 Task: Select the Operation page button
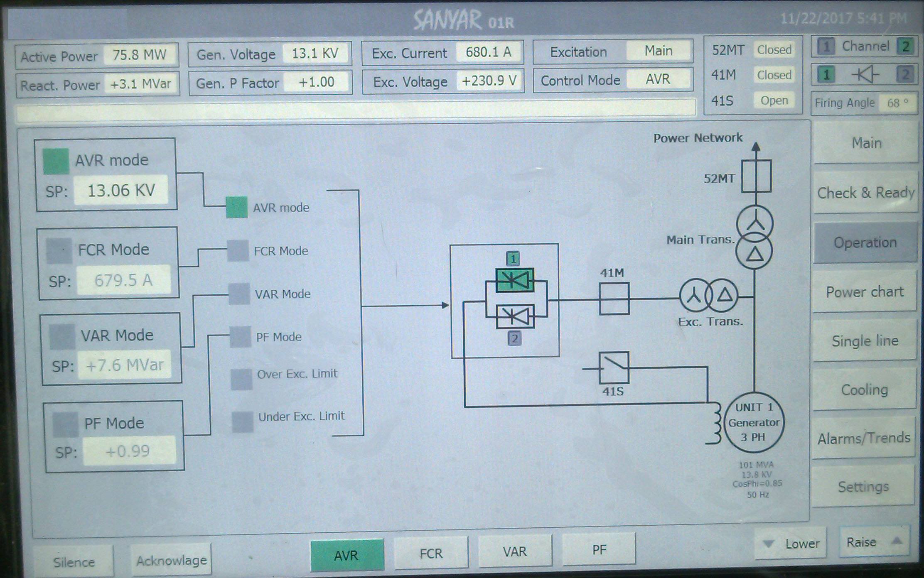(865, 242)
